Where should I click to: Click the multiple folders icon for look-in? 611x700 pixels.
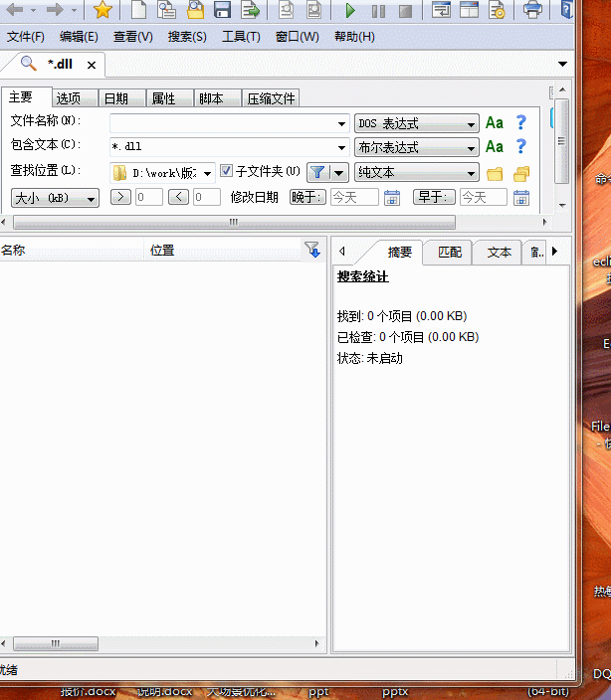coord(521,174)
